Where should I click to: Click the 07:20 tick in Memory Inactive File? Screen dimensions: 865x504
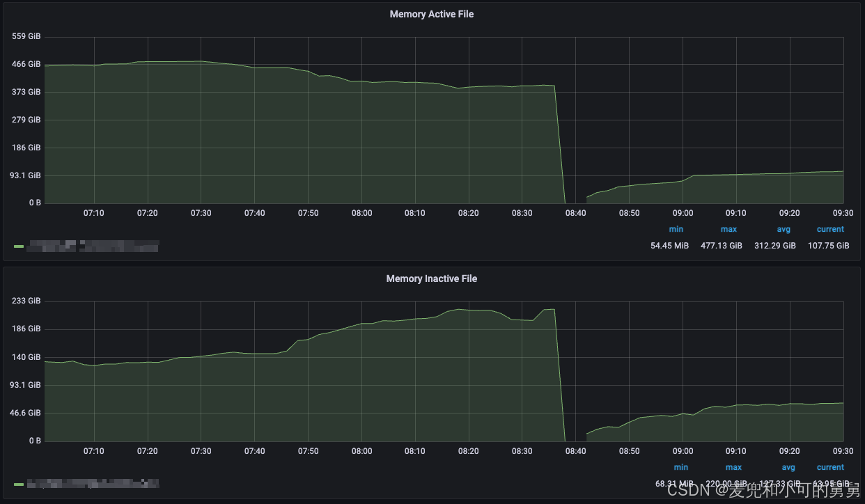click(148, 451)
